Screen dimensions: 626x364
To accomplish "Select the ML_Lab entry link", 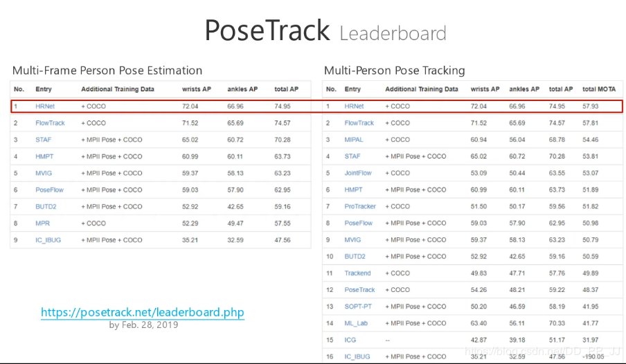I will pos(356,323).
